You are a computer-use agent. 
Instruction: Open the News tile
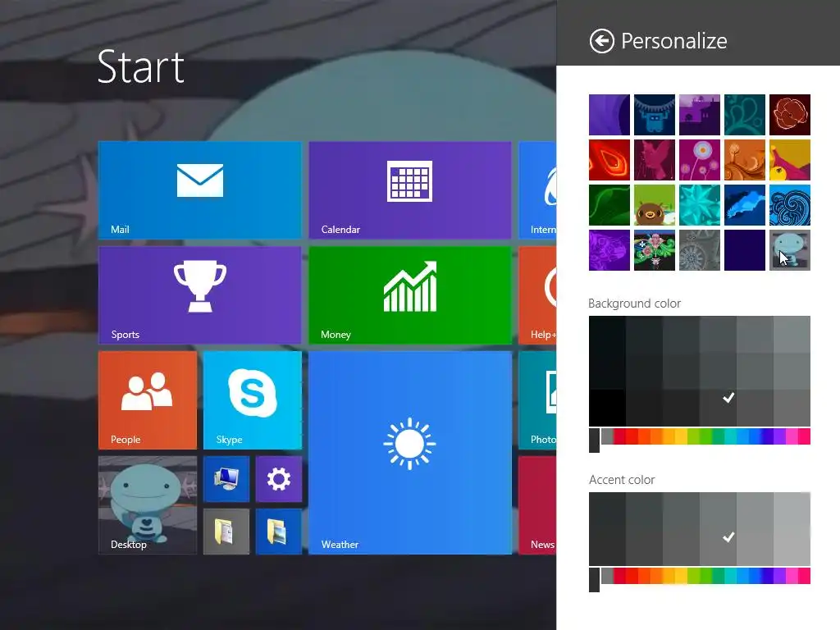(x=537, y=504)
